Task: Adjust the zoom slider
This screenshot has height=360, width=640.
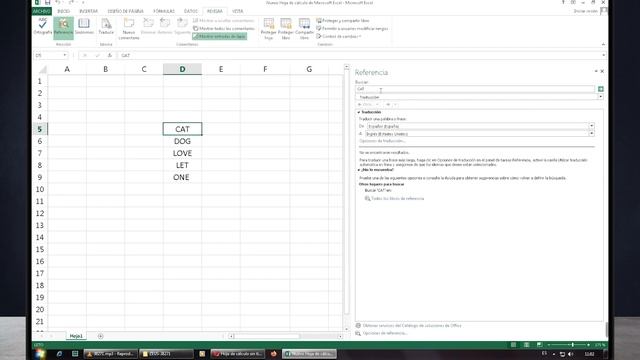Action: pos(573,345)
